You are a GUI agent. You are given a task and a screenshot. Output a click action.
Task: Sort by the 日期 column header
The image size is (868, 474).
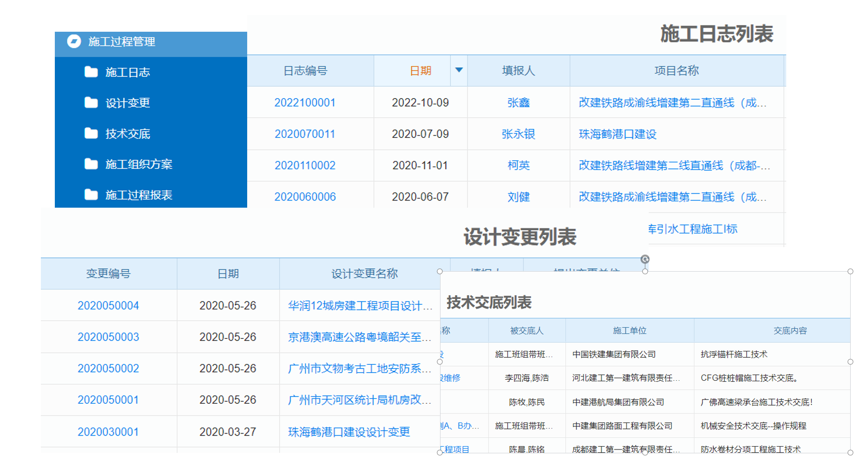[x=420, y=71]
